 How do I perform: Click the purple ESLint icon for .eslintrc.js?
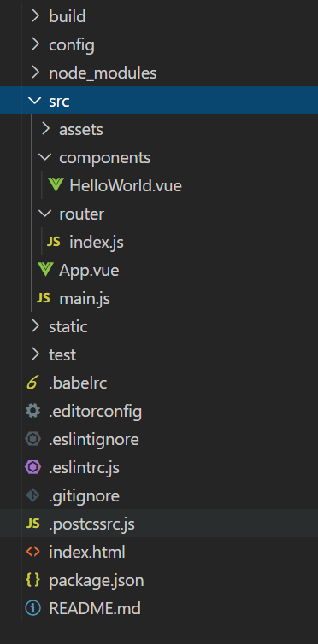(32, 467)
